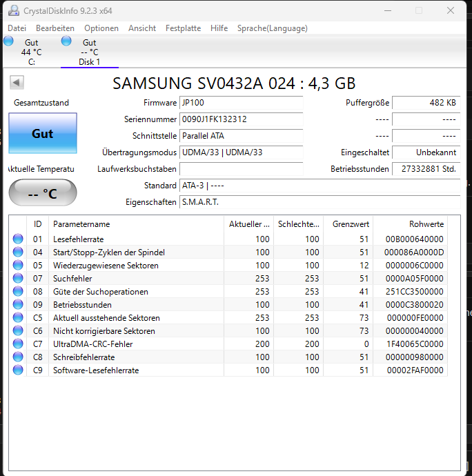Click raw value 1F40065C0000
472x476 pixels.
pyautogui.click(x=415, y=344)
